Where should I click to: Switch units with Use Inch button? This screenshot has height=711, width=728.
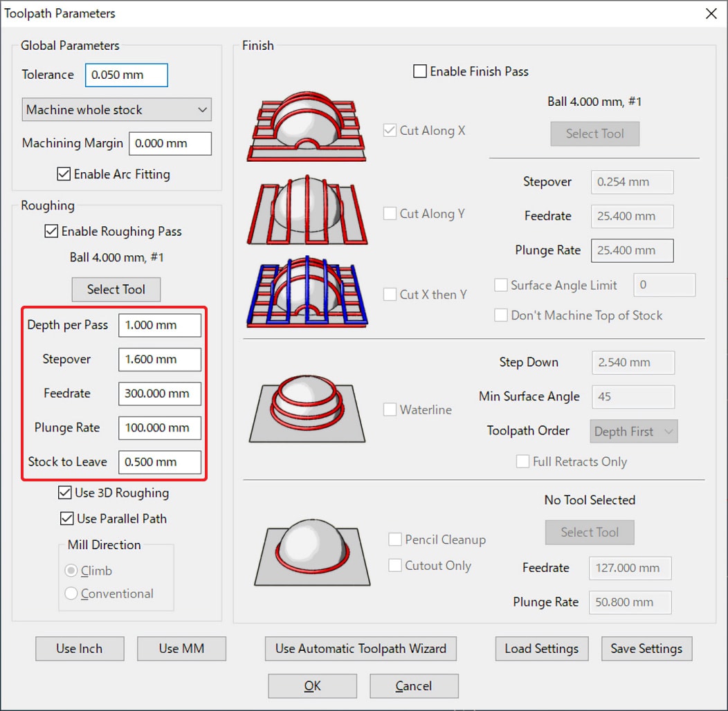tap(80, 649)
